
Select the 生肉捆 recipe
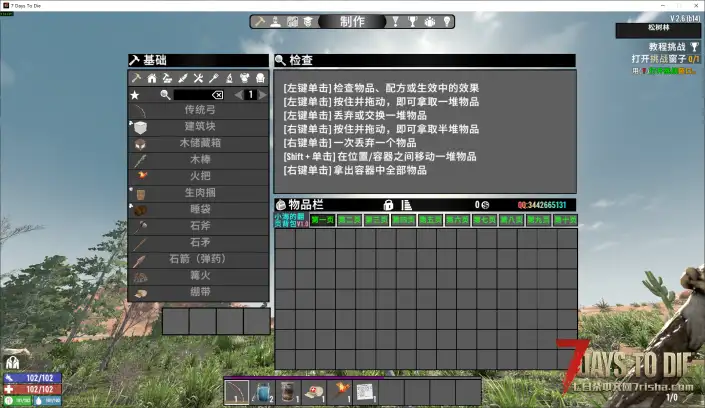(x=198, y=193)
